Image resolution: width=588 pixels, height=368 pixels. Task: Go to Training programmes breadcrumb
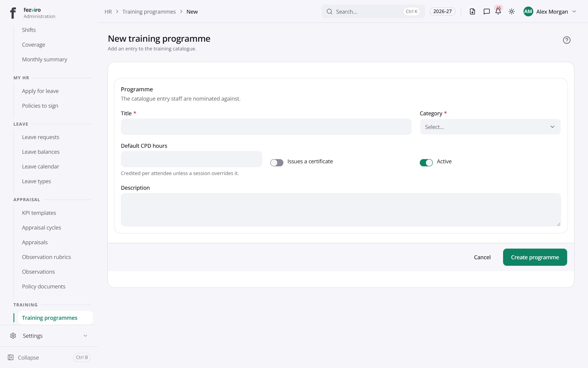tap(149, 12)
